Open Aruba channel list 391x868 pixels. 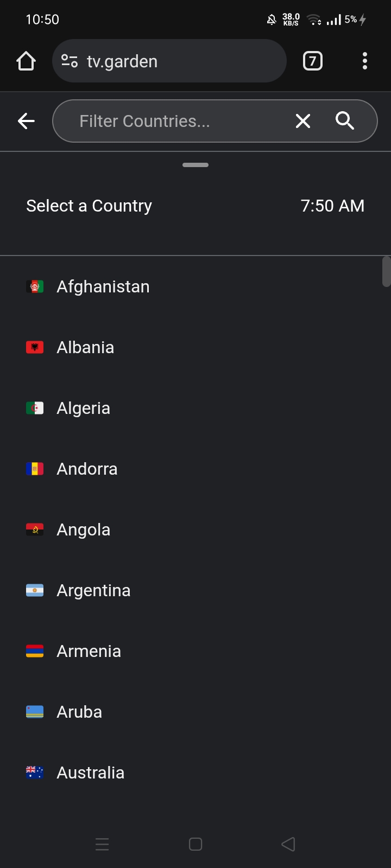(79, 712)
